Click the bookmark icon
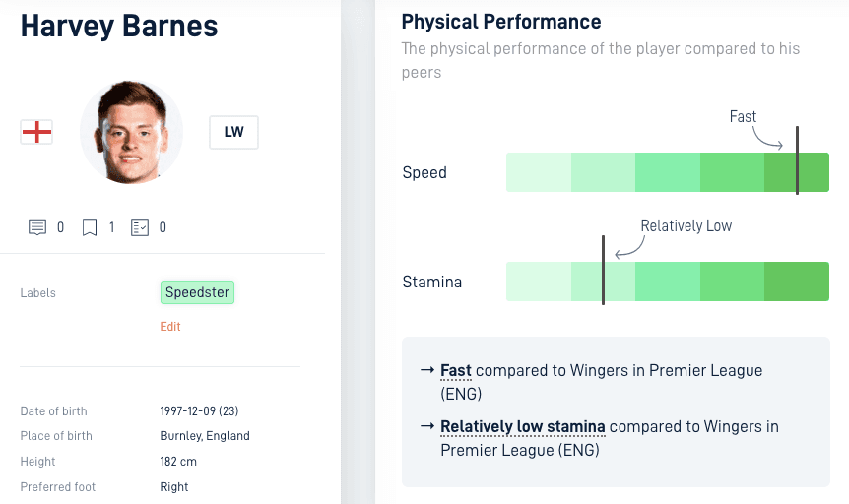The height and width of the screenshot is (504, 849). [90, 227]
